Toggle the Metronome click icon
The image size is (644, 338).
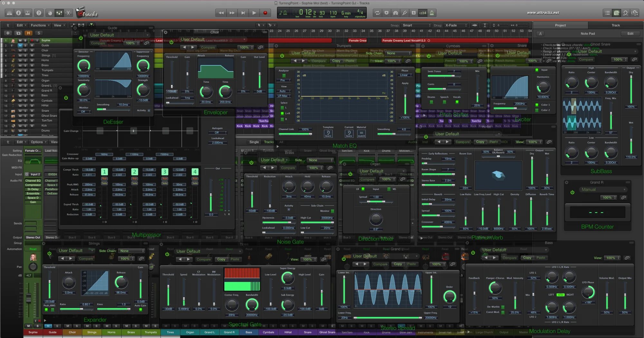click(x=432, y=13)
